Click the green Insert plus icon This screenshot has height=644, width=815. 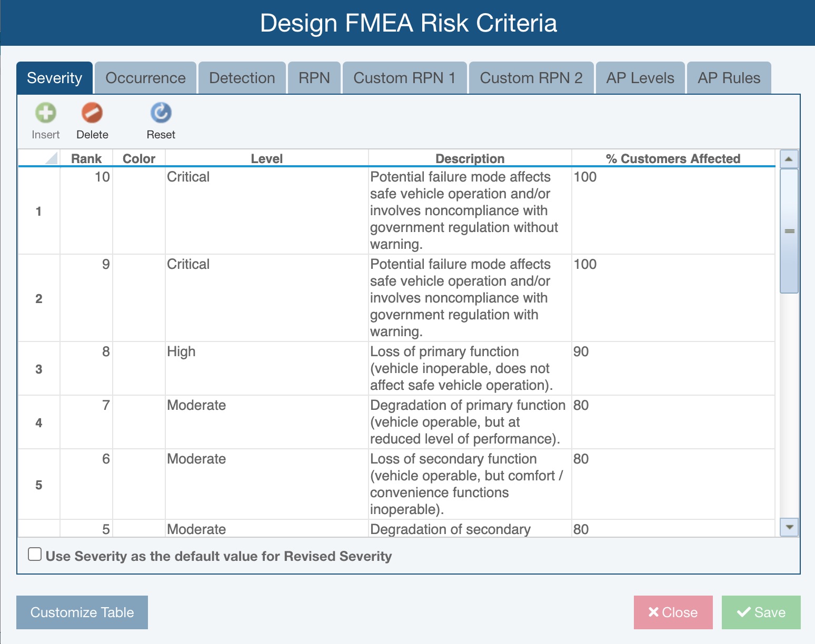point(46,113)
